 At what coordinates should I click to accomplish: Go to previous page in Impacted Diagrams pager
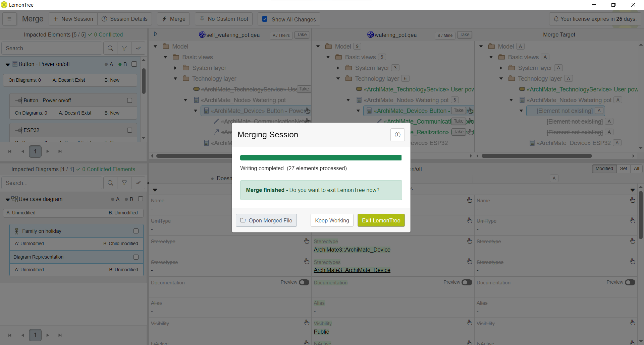tap(22, 335)
